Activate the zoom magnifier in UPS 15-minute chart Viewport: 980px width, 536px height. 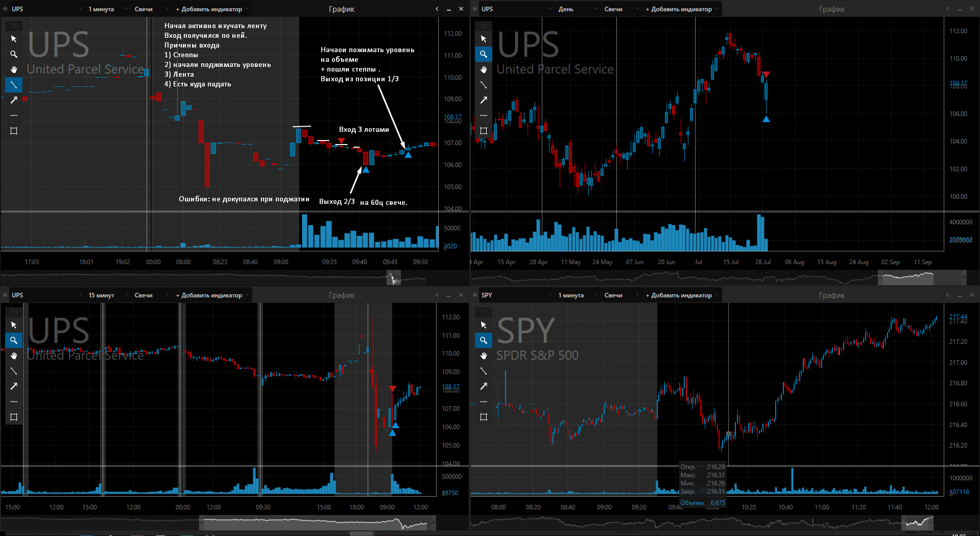coord(14,340)
